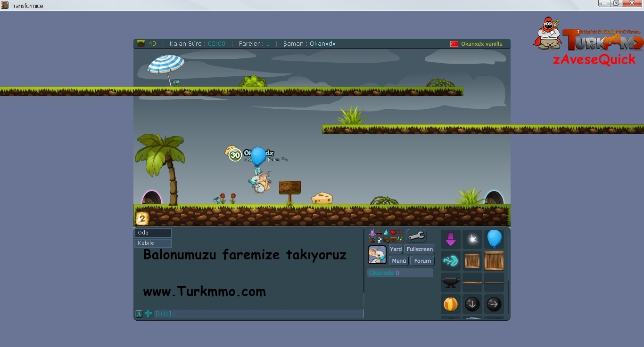Select the cannonball with right arrow
This screenshot has height=347, width=644.
coord(494,304)
